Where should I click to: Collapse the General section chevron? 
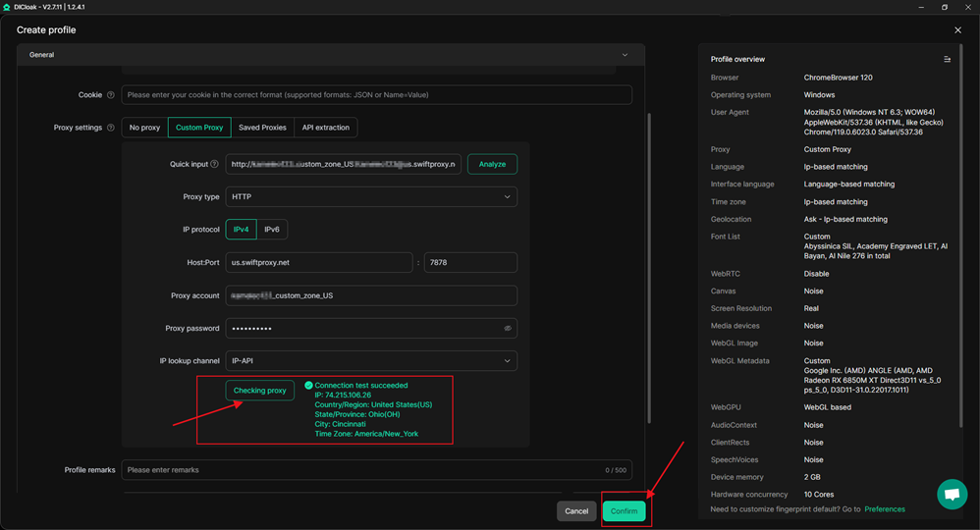(x=625, y=55)
